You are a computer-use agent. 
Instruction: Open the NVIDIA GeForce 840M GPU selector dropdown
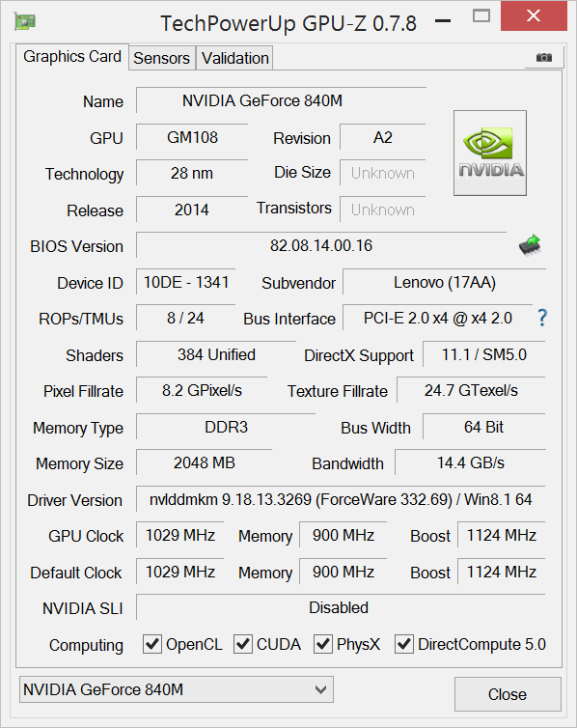(177, 689)
